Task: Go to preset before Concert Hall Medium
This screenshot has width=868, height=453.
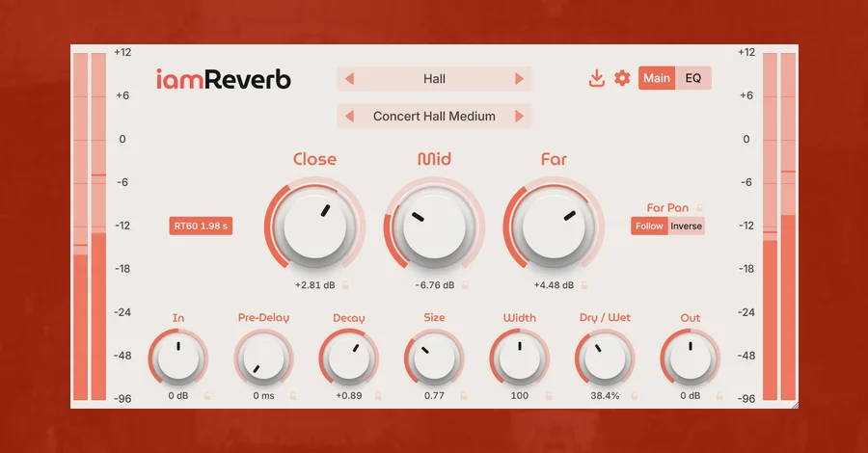Action: (349, 117)
